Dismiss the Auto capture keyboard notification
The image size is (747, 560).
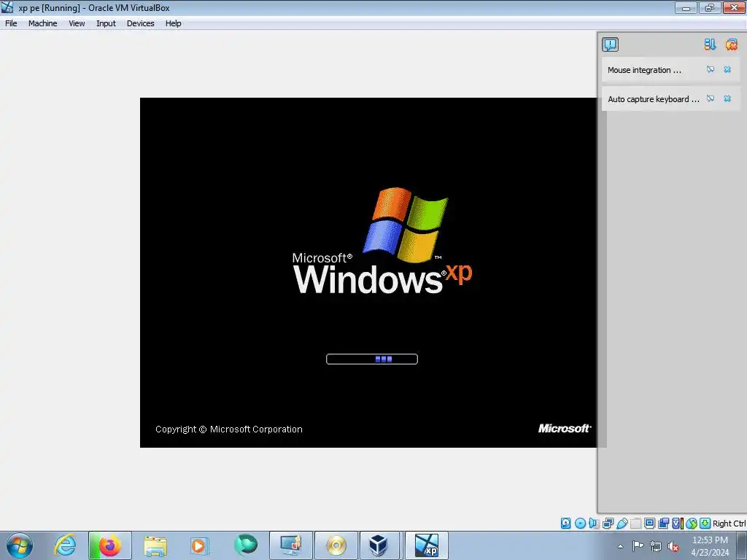pyautogui.click(x=727, y=98)
